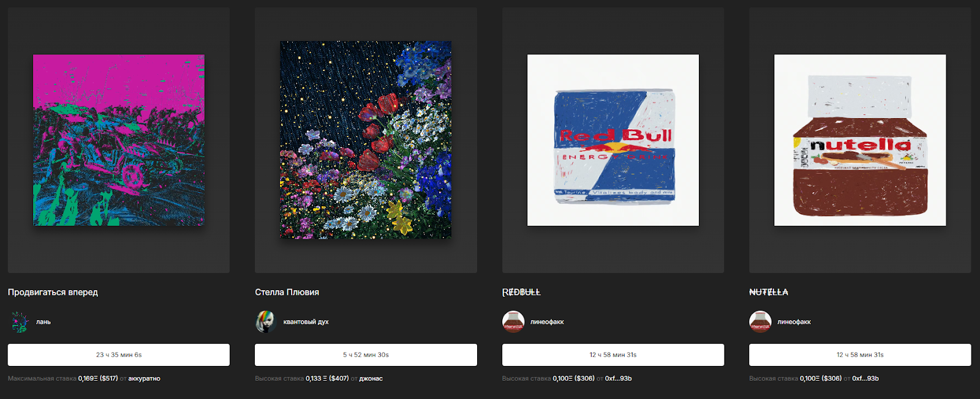Click timer button under NUTELLA card
Image resolution: width=980 pixels, height=399 pixels.
pos(860,355)
